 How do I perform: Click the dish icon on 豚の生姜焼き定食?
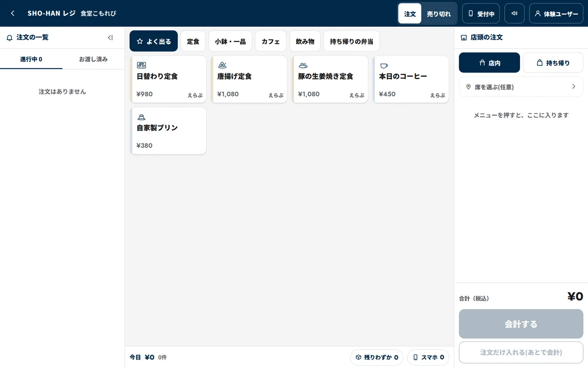303,65
